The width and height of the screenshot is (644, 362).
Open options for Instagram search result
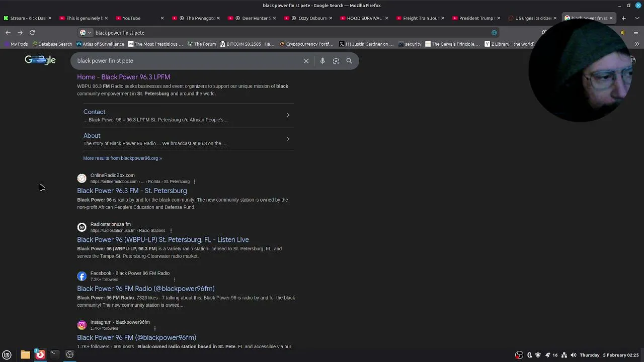pyautogui.click(x=154, y=328)
